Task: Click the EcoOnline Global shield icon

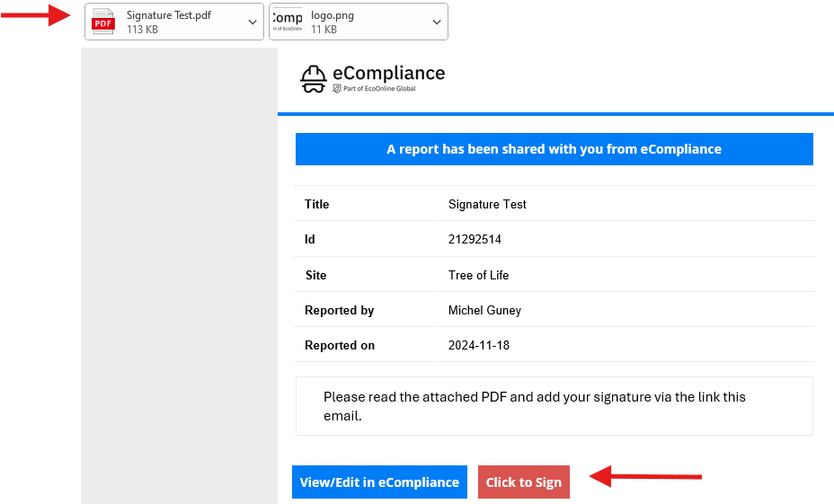Action: [337, 89]
